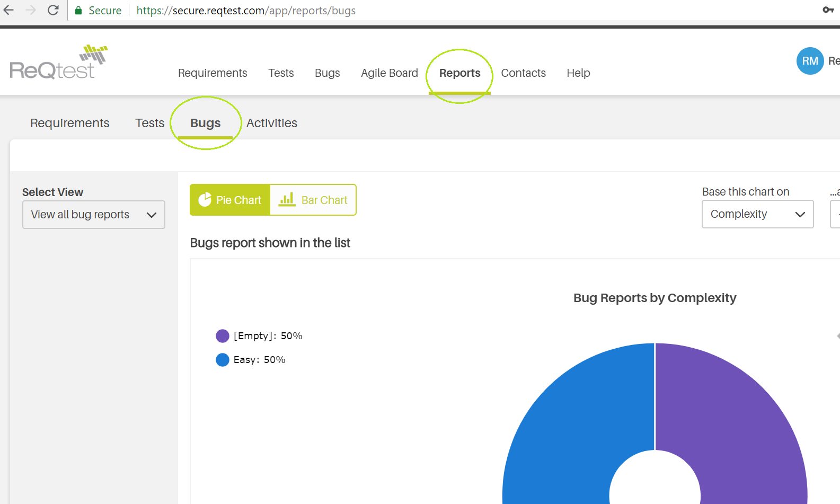Click the browser forward arrow
This screenshot has height=504, width=840.
[31, 10]
